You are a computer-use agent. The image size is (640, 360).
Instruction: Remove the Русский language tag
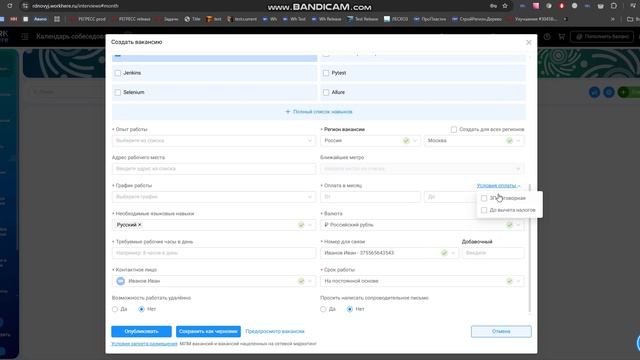[140, 225]
